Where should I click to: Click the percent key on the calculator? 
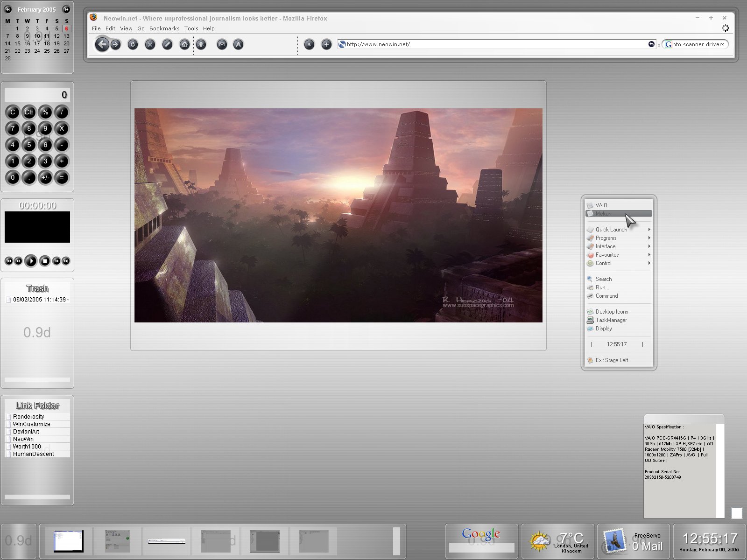[45, 112]
